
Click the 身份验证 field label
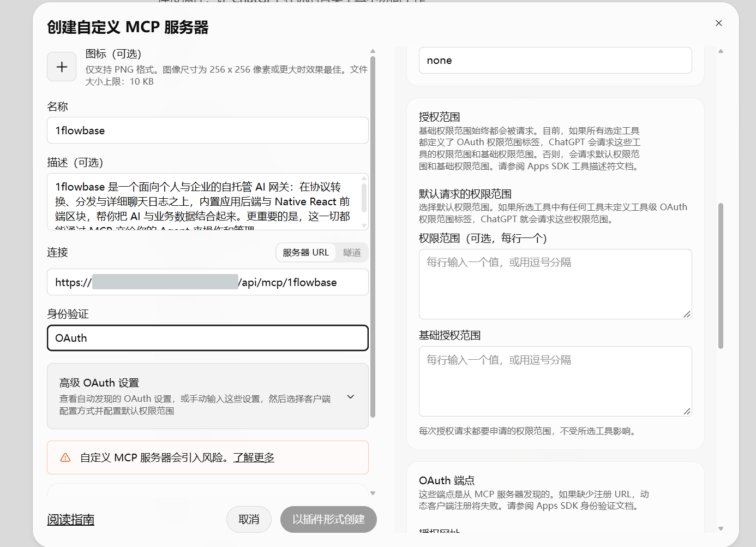[68, 314]
